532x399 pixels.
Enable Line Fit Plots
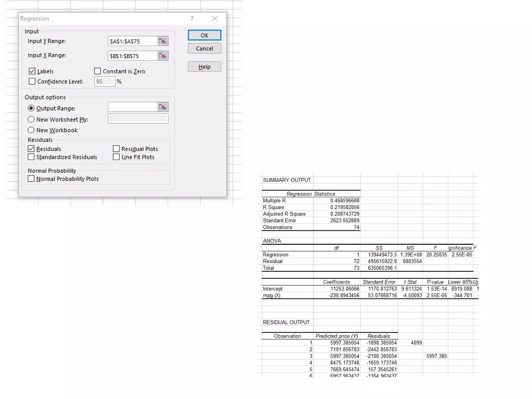116,157
